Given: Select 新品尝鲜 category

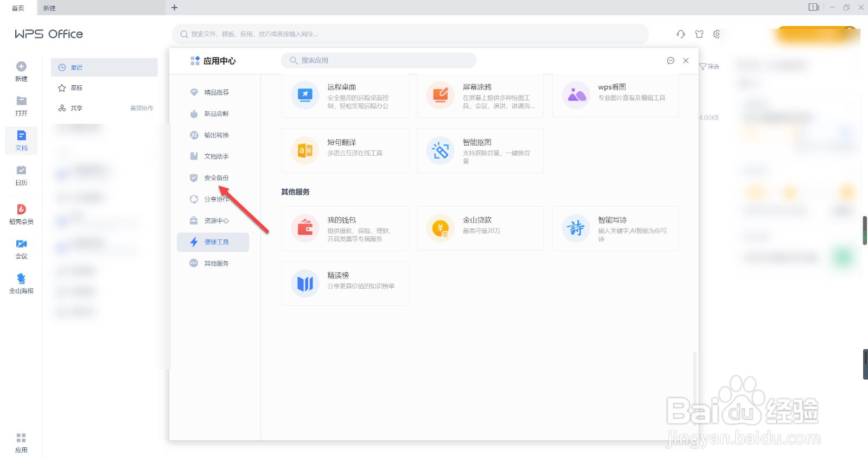Looking at the screenshot, I should (x=213, y=113).
